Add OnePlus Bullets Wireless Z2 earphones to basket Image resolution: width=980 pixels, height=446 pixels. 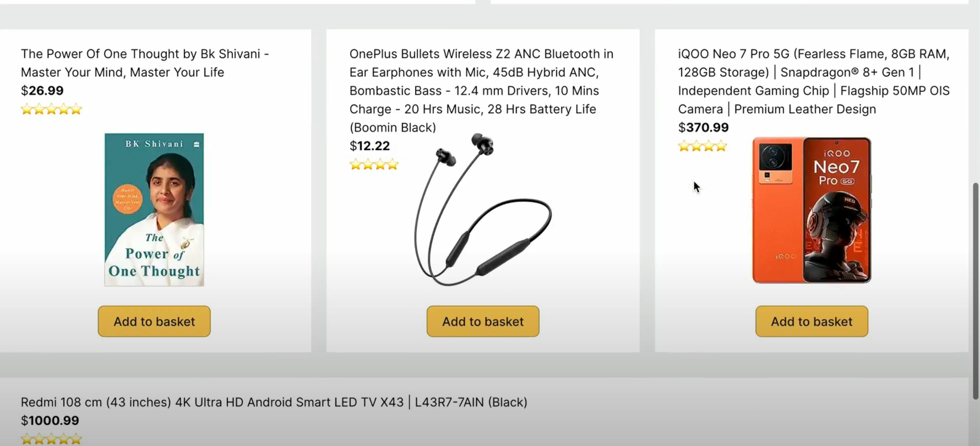click(x=483, y=321)
